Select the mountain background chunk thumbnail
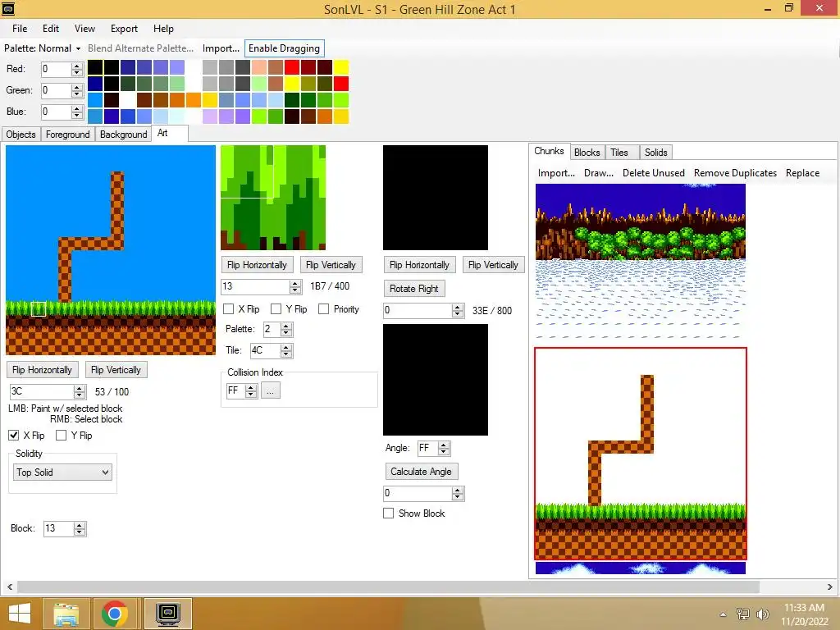 coord(640,263)
